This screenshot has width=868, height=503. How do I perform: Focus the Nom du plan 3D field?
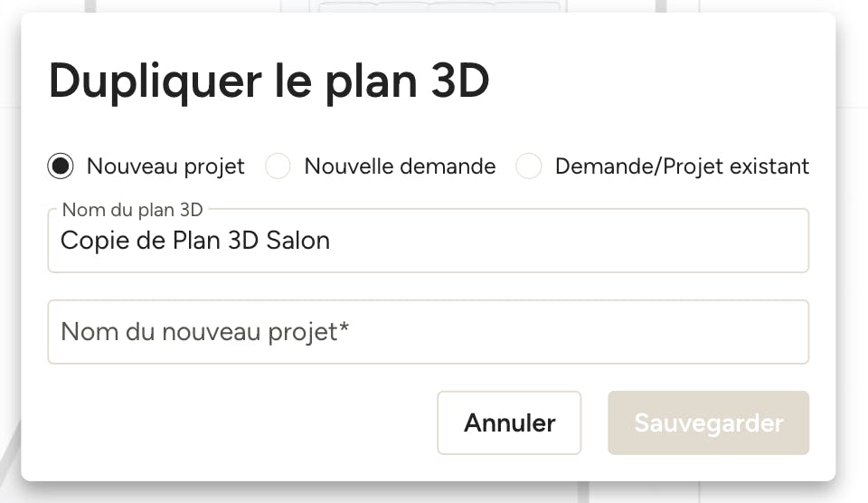click(429, 241)
